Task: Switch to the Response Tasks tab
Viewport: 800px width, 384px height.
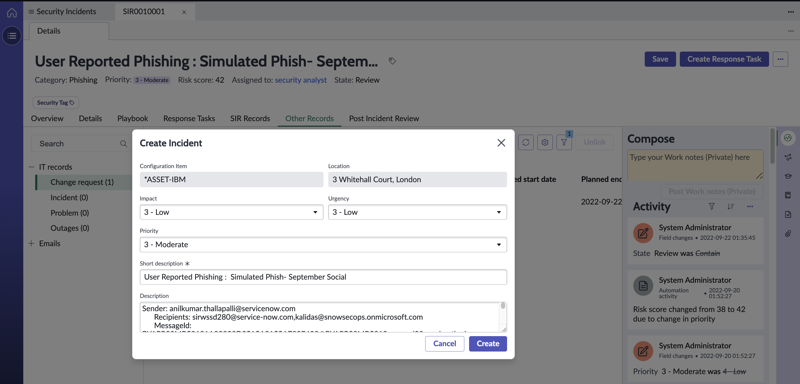Action: coord(189,118)
